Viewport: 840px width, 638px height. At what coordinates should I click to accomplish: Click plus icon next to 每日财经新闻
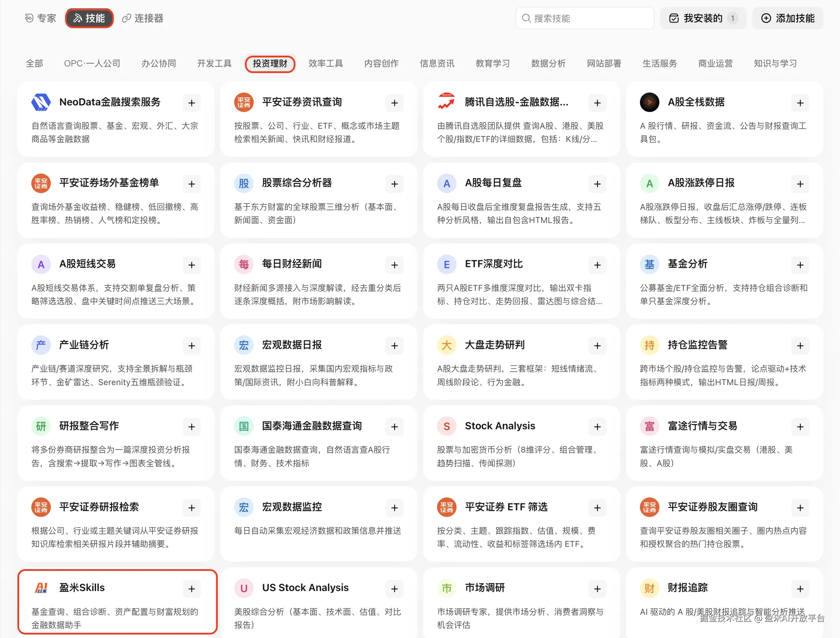(x=394, y=265)
